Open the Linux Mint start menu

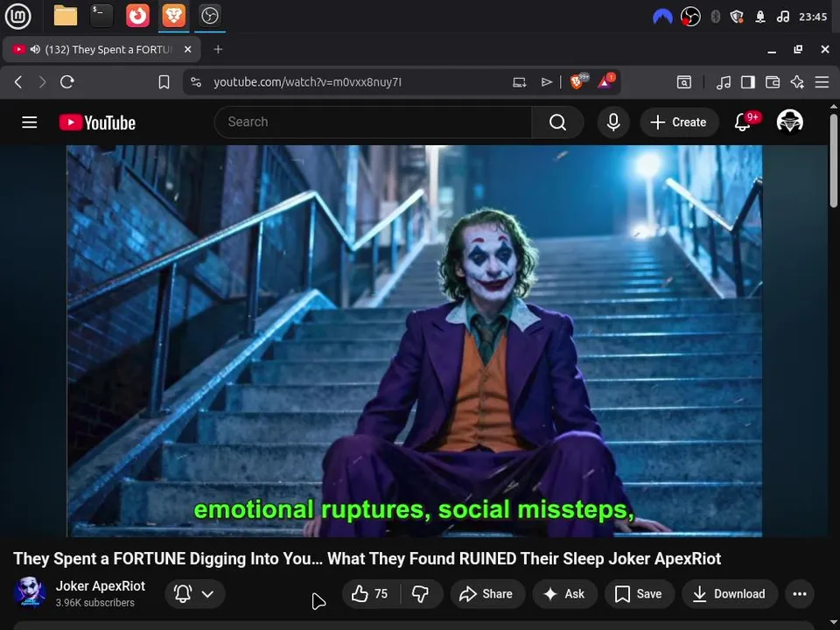point(17,16)
